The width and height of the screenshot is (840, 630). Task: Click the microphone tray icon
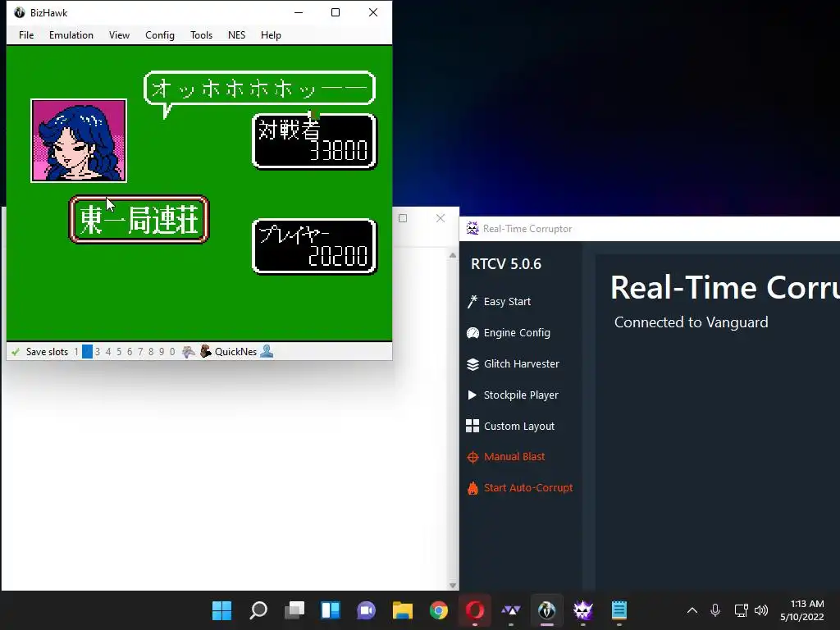coord(715,610)
